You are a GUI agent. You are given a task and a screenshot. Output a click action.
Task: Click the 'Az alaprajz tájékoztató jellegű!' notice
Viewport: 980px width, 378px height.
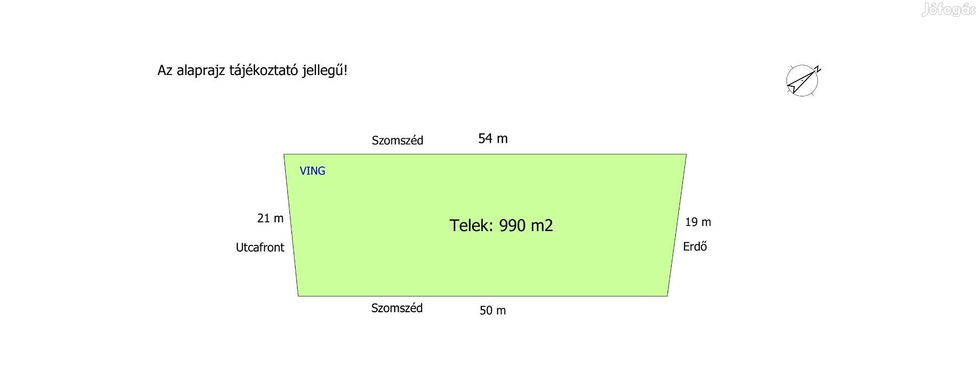[x=252, y=70]
